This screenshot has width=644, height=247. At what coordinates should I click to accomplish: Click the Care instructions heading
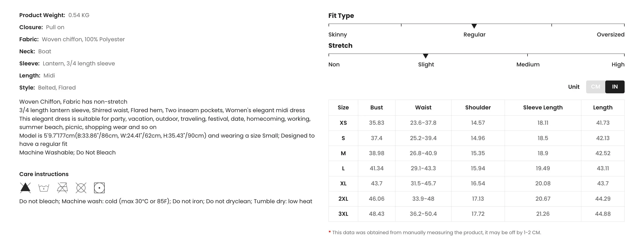click(44, 174)
